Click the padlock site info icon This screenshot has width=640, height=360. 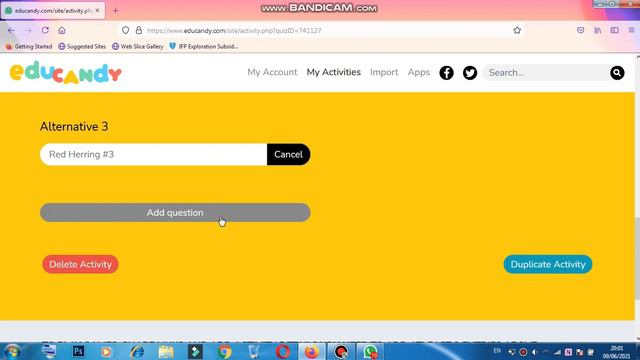coord(139,30)
